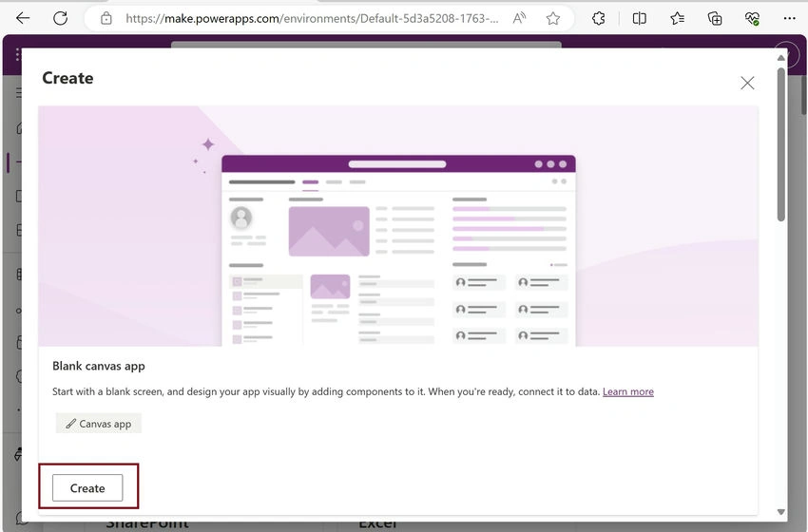The image size is (808, 532).
Task: Add this page to favorites with the star icon
Action: click(x=553, y=19)
